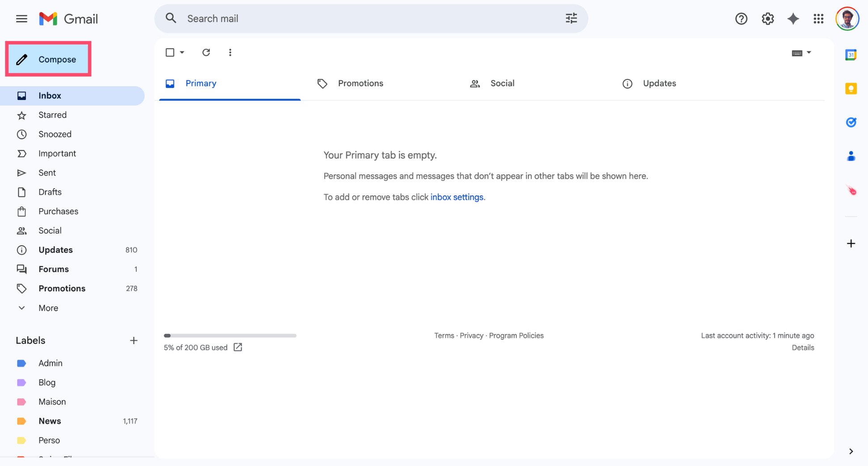Open Contacts in the side panel
The width and height of the screenshot is (868, 466).
tap(851, 156)
